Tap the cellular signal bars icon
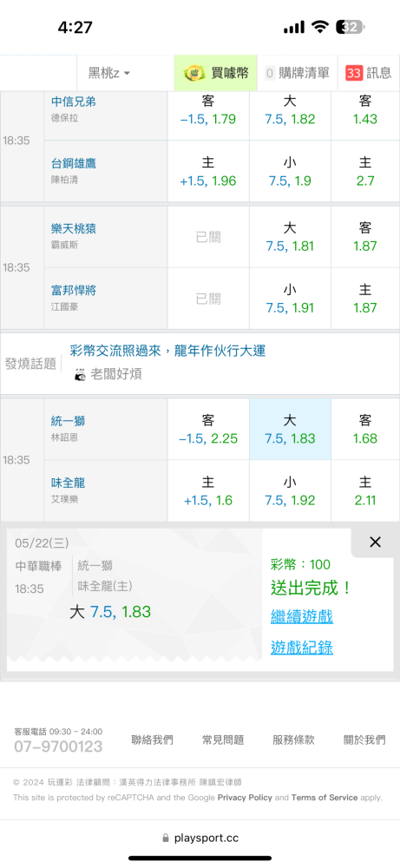The image size is (400, 868). click(294, 27)
